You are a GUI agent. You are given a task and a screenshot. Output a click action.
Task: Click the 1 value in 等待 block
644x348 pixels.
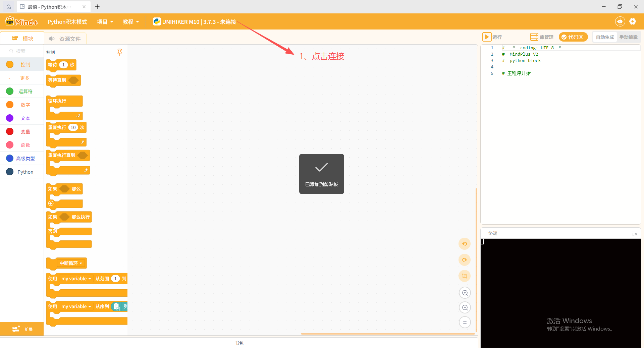coord(63,65)
